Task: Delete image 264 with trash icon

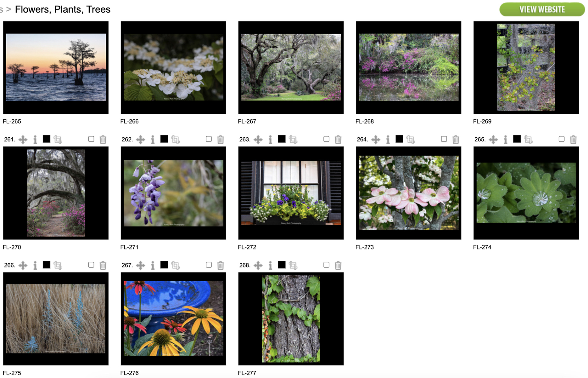Action: (x=456, y=140)
